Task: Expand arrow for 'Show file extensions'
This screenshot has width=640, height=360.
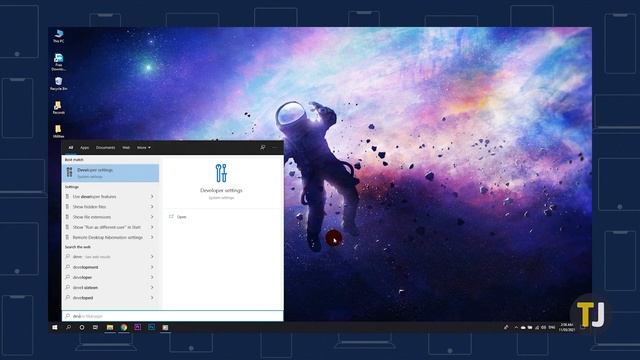Action: pyautogui.click(x=152, y=217)
